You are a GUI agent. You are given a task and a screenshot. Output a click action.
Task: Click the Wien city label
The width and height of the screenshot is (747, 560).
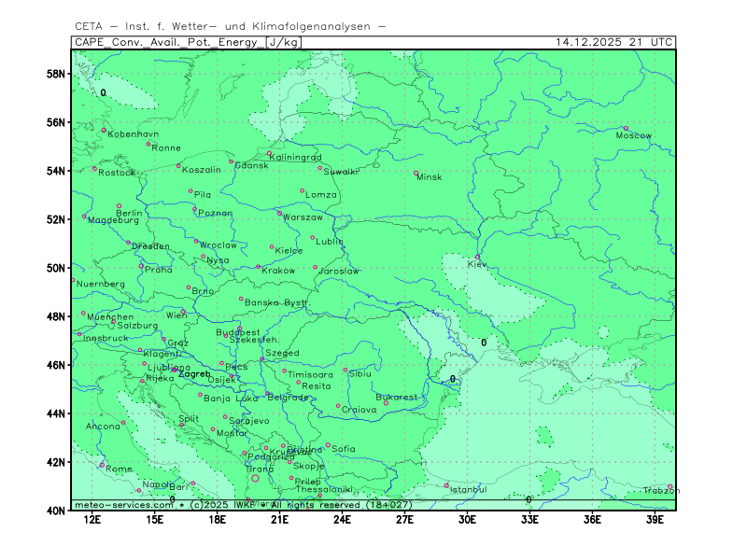[x=176, y=315]
